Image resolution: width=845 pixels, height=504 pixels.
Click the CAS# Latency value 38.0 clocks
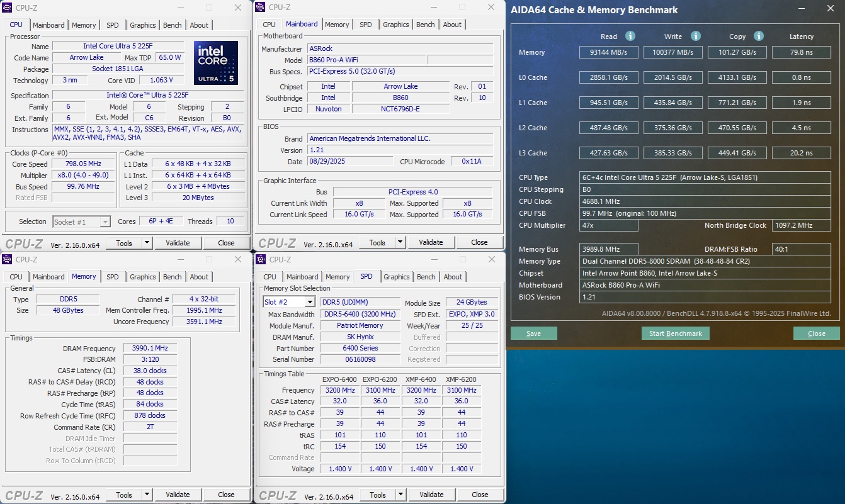tap(150, 371)
